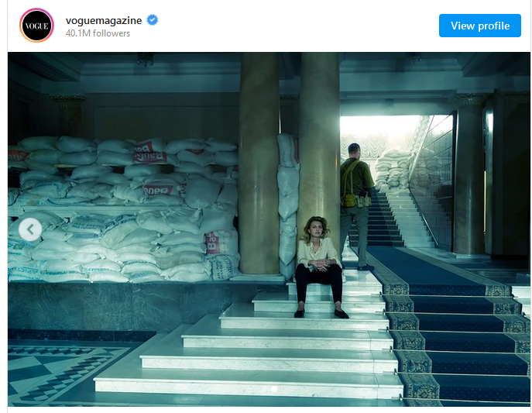This screenshot has width=532, height=413.
Task: Open the embedded Vogue photo post
Action: click(269, 229)
